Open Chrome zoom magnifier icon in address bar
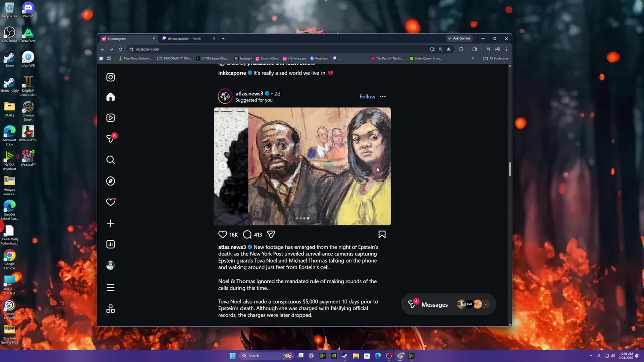The height and width of the screenshot is (362, 644). pyautogui.click(x=440, y=49)
